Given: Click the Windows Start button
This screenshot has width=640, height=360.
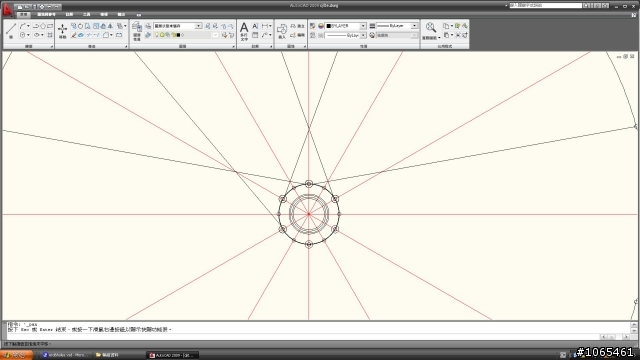Looking at the screenshot, I should [x=16, y=355].
